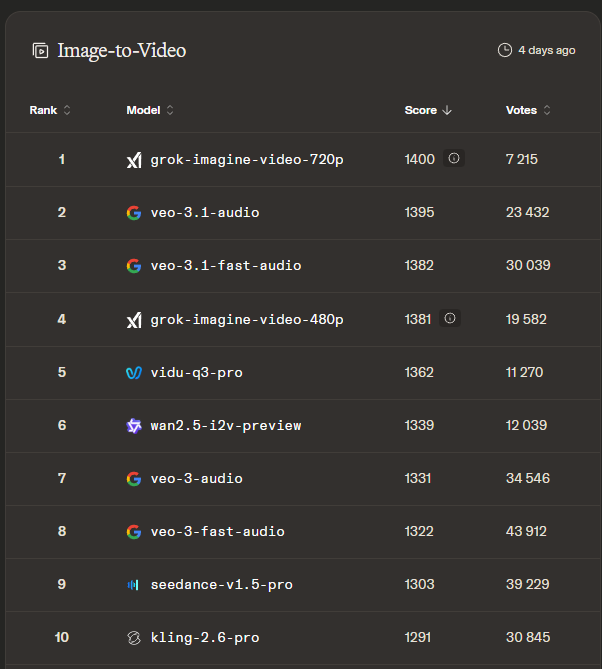Click the veo-3-fast-audio model name
This screenshot has width=602, height=669.
(217, 531)
